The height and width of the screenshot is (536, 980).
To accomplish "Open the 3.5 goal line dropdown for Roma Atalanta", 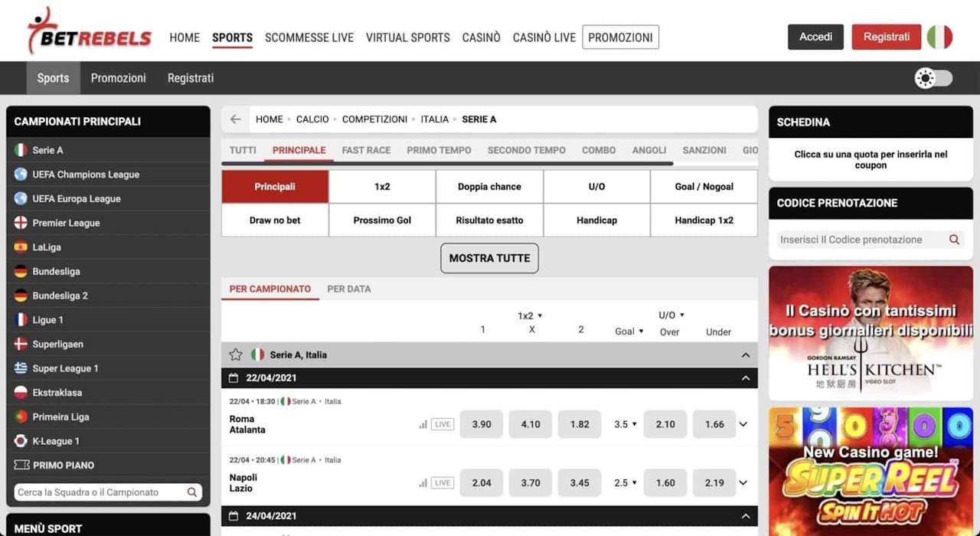I will [626, 424].
